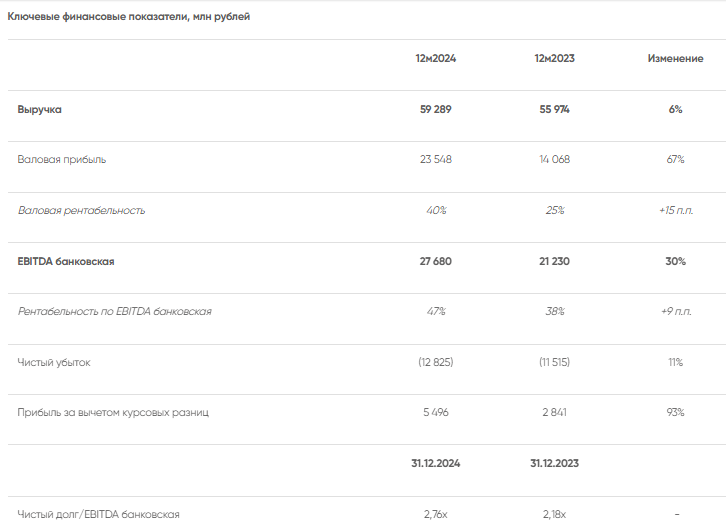Select the '+15 п.п.' change cell
Screen dimensions: 726x528
(x=675, y=210)
